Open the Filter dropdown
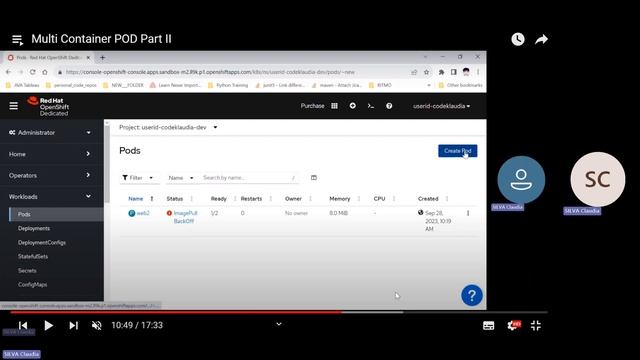640x360 pixels. [138, 178]
